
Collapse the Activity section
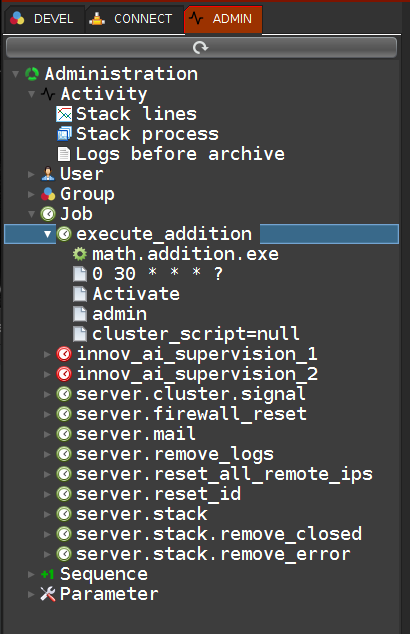click(31, 94)
